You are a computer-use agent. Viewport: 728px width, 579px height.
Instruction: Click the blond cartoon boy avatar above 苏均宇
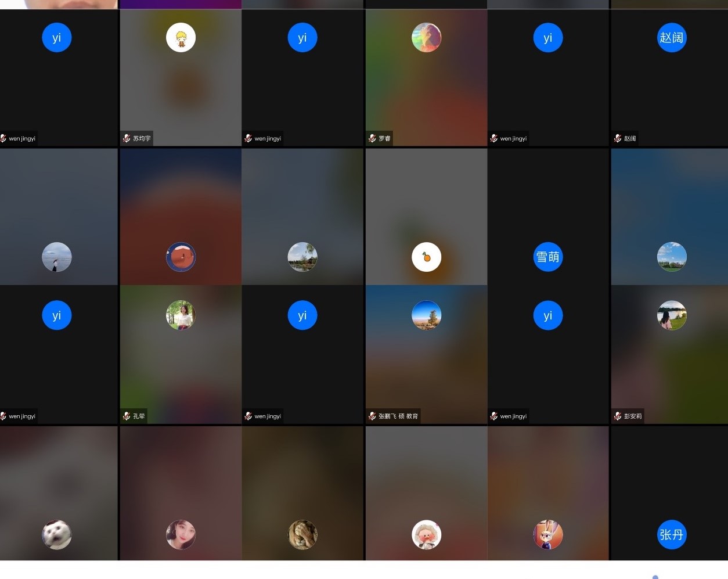pyautogui.click(x=181, y=38)
